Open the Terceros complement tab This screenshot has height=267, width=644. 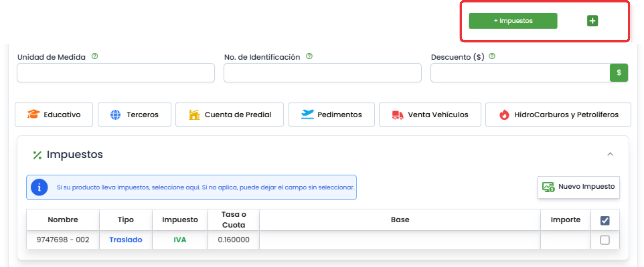pyautogui.click(x=134, y=115)
